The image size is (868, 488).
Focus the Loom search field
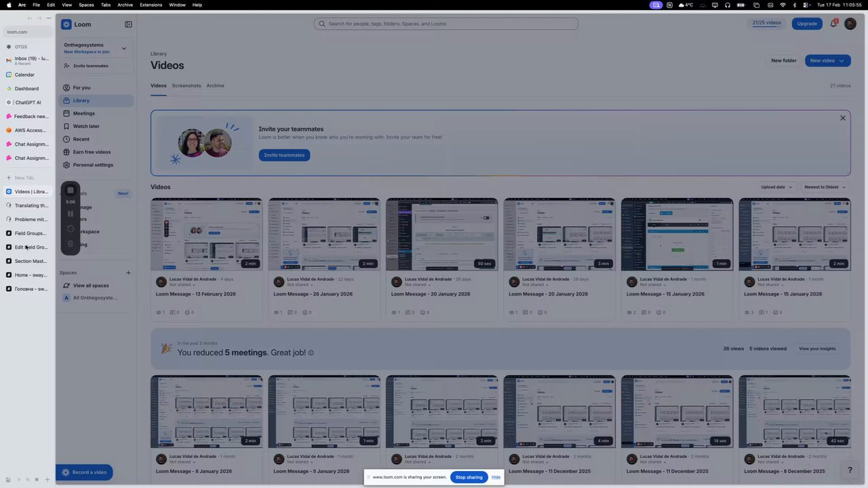pyautogui.click(x=446, y=24)
